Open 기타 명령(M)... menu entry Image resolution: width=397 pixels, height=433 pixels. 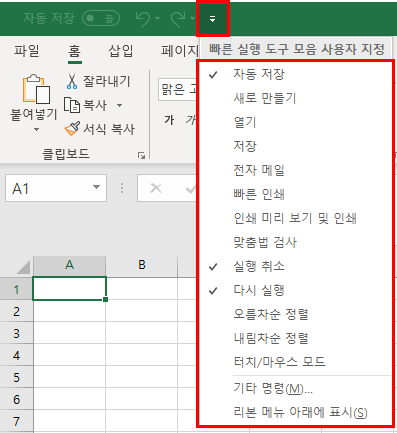[x=295, y=389]
